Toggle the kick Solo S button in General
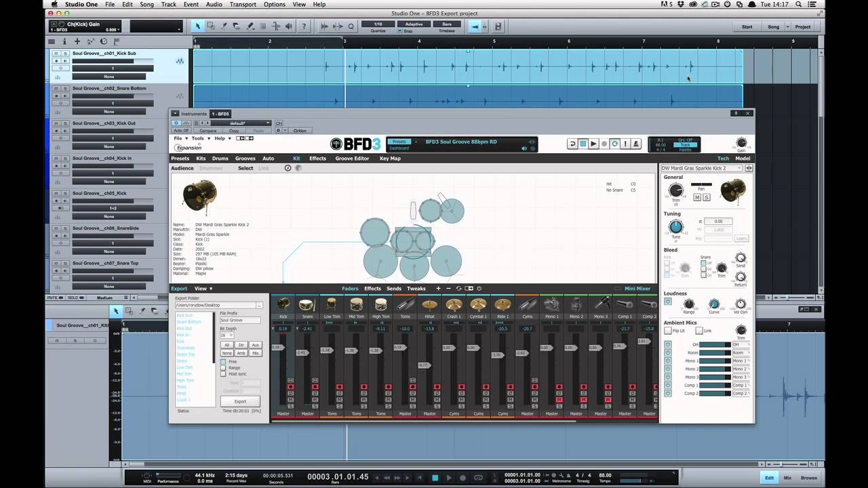This screenshot has width=868, height=488. point(706,197)
